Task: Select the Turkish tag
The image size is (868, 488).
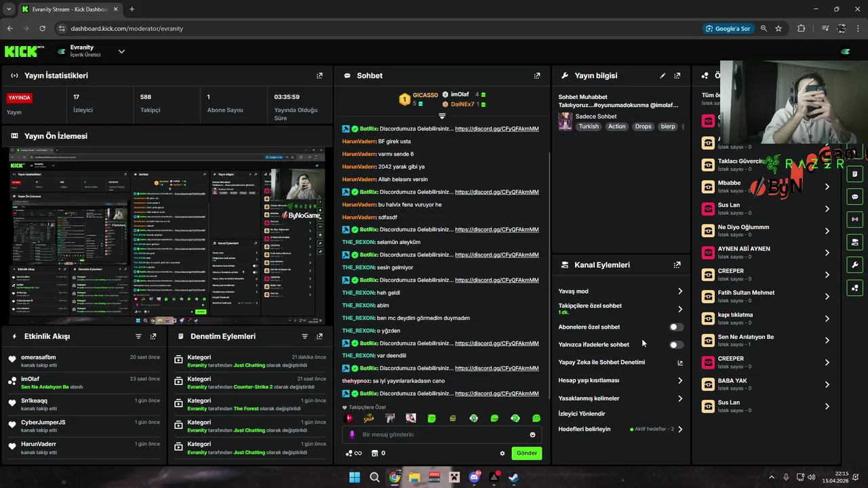Action: click(589, 127)
